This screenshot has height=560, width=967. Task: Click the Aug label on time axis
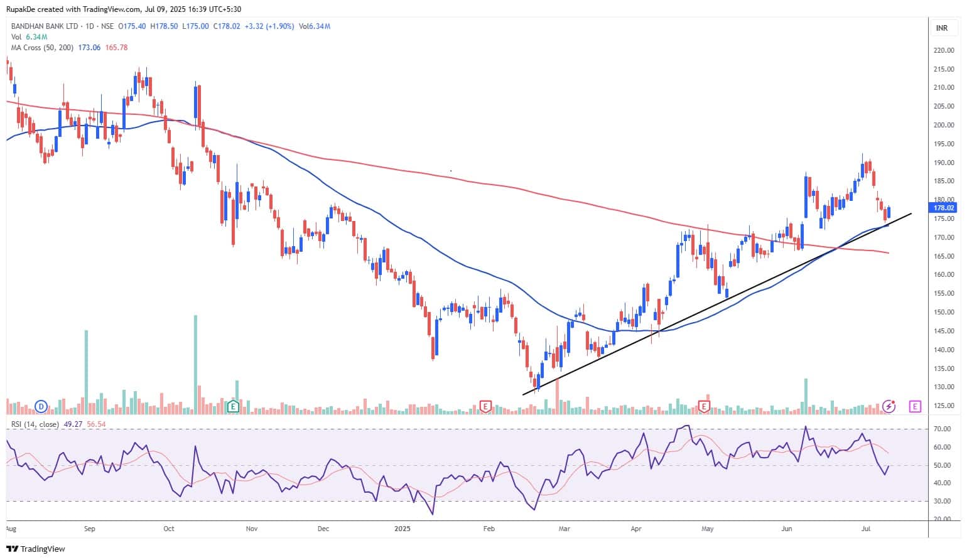click(11, 529)
